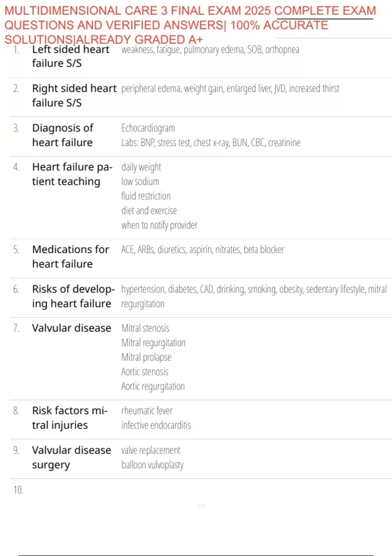Click the "when to notify provider" line
The width and height of the screenshot is (392, 556).
pos(159,225)
